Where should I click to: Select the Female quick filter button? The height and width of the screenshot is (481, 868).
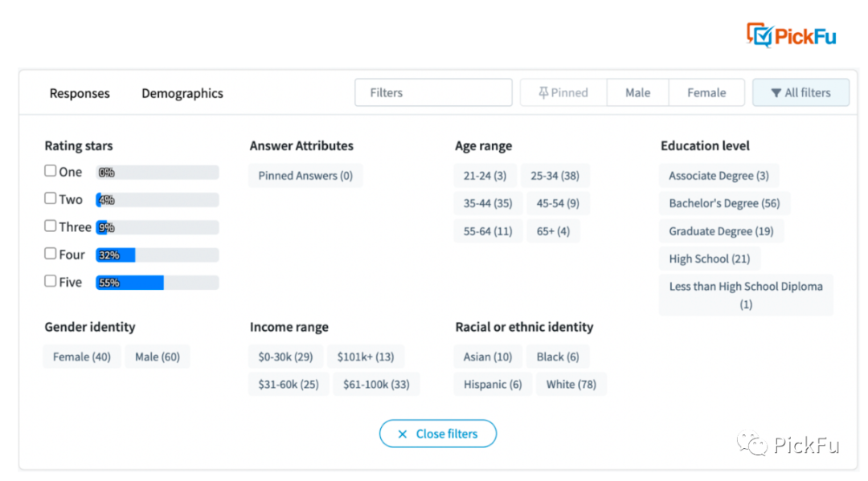click(706, 92)
